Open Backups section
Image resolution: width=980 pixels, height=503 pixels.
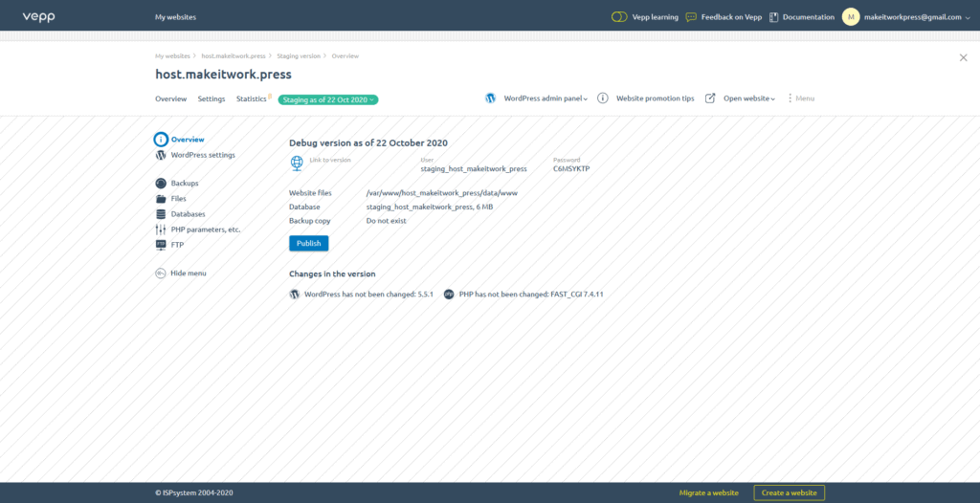coord(185,183)
